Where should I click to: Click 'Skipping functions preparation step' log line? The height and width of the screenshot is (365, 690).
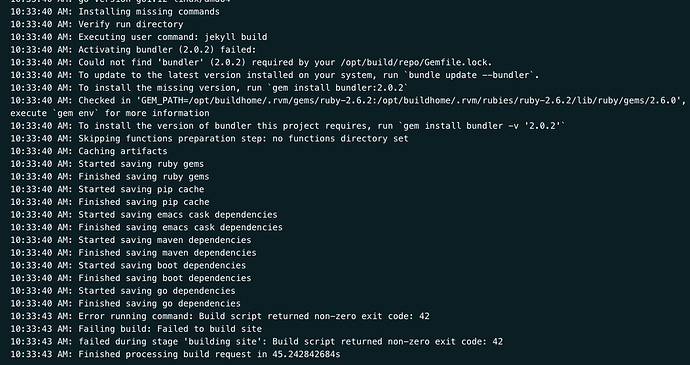[209, 139]
